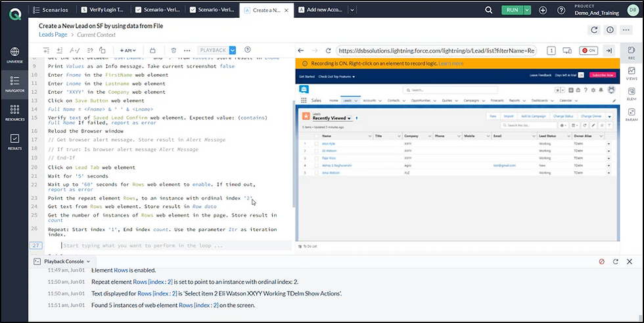Click the step 27 loop input field
Image resolution: width=644 pixels, height=323 pixels.
(x=176, y=246)
